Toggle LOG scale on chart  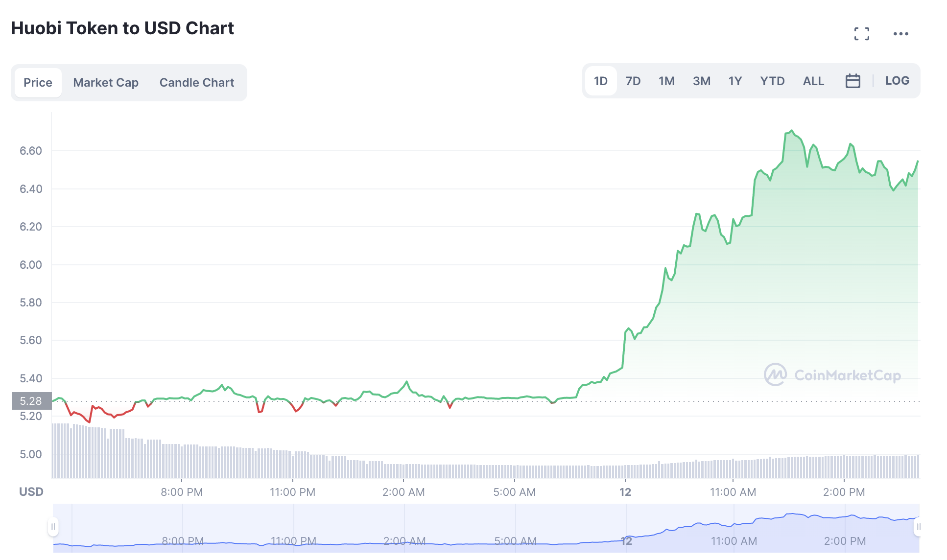(x=897, y=81)
